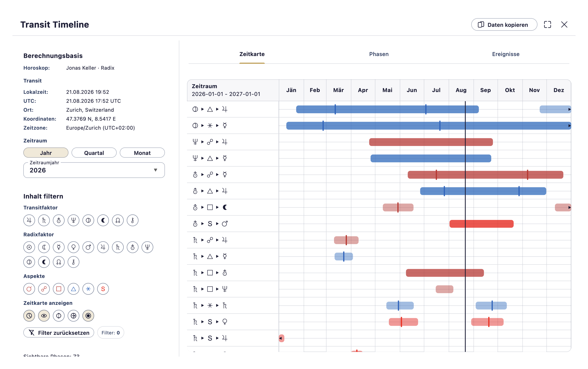This screenshot has height=369, width=588.
Task: Switch to the Zeitkarte tab
Action: [x=252, y=54]
